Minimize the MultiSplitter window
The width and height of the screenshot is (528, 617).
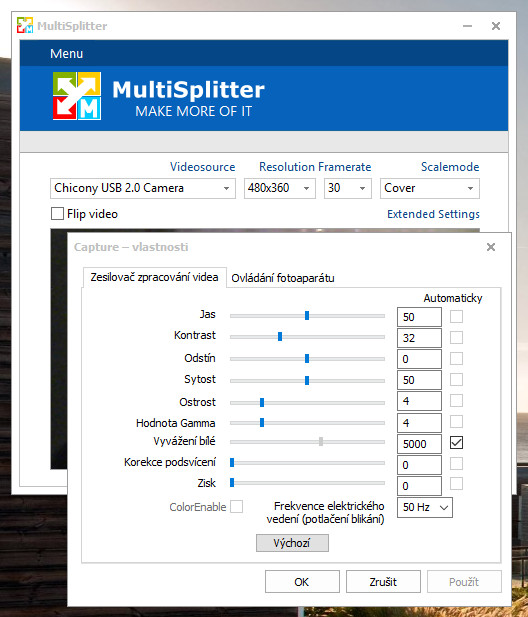pos(467,26)
